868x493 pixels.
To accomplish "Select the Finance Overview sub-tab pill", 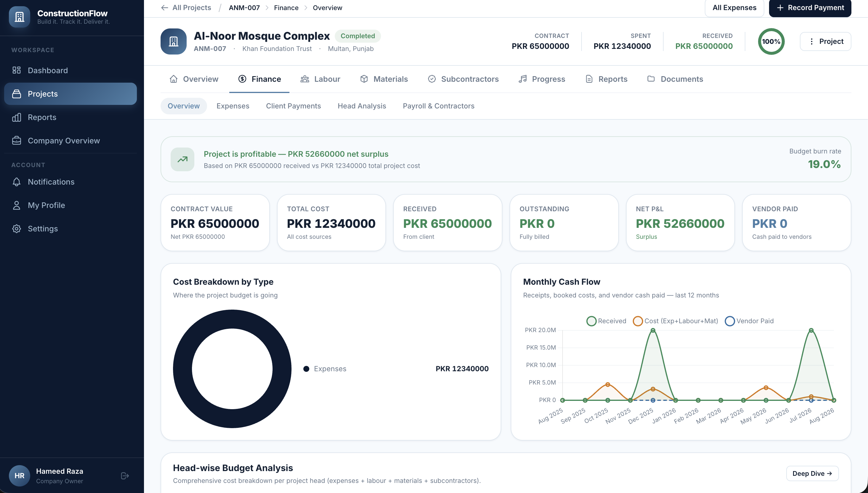I will point(183,106).
